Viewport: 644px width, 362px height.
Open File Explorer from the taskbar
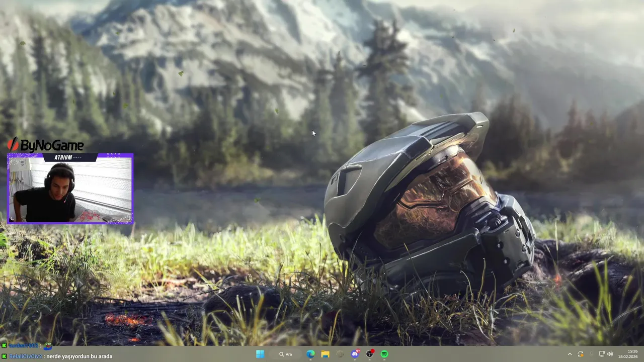coord(326,354)
